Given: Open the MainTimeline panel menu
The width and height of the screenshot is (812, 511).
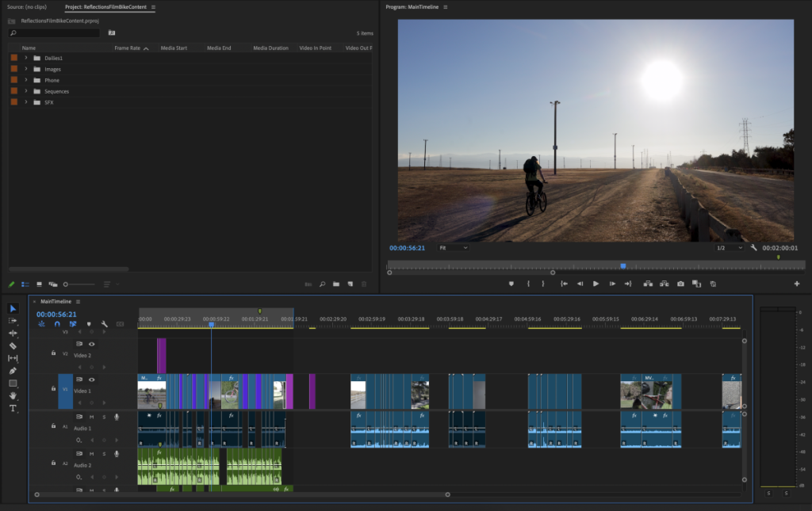Looking at the screenshot, I should point(78,302).
